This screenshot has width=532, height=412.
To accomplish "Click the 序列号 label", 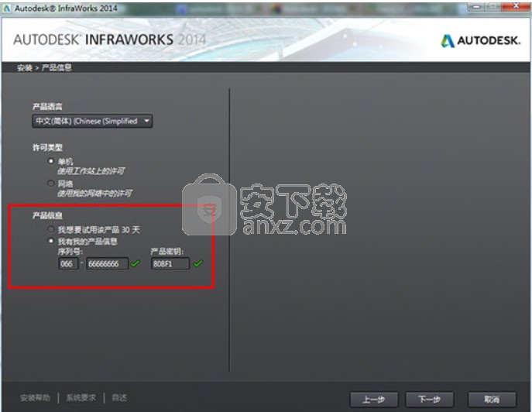I will [70, 252].
